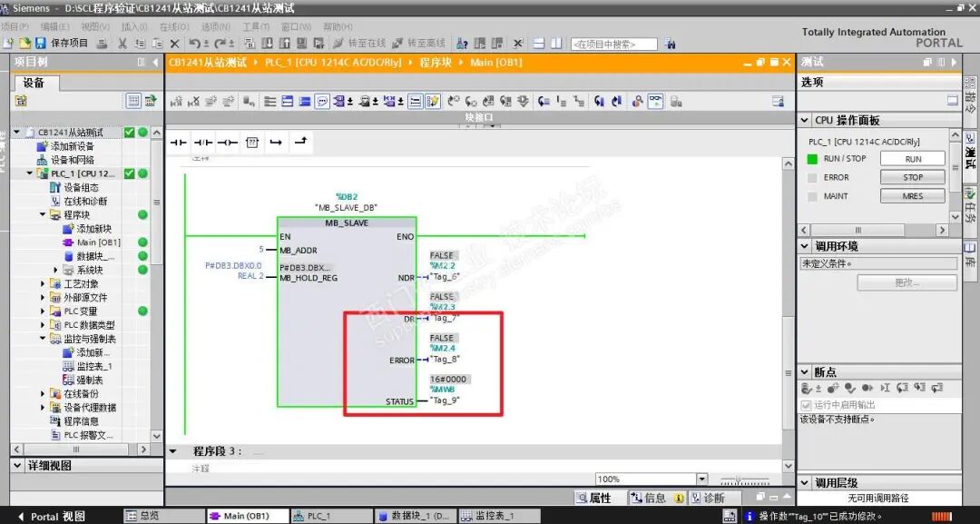Image resolution: width=980 pixels, height=524 pixels.
Task: Collapse the CB1241从站测试 project node
Action: (17, 133)
